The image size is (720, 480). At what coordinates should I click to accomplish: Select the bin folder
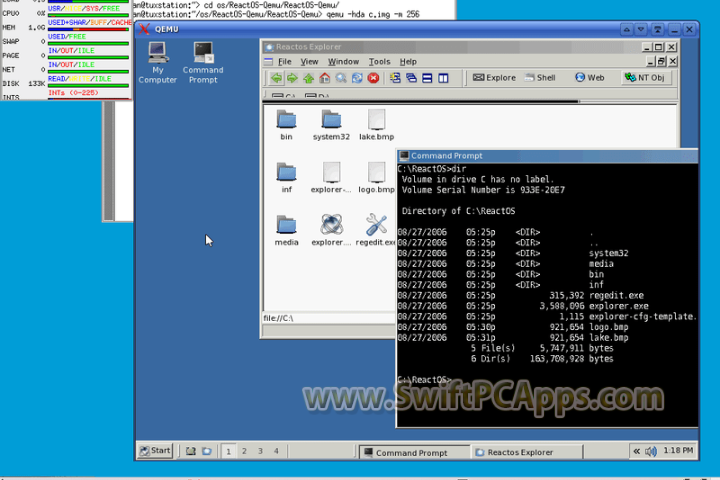pyautogui.click(x=286, y=125)
